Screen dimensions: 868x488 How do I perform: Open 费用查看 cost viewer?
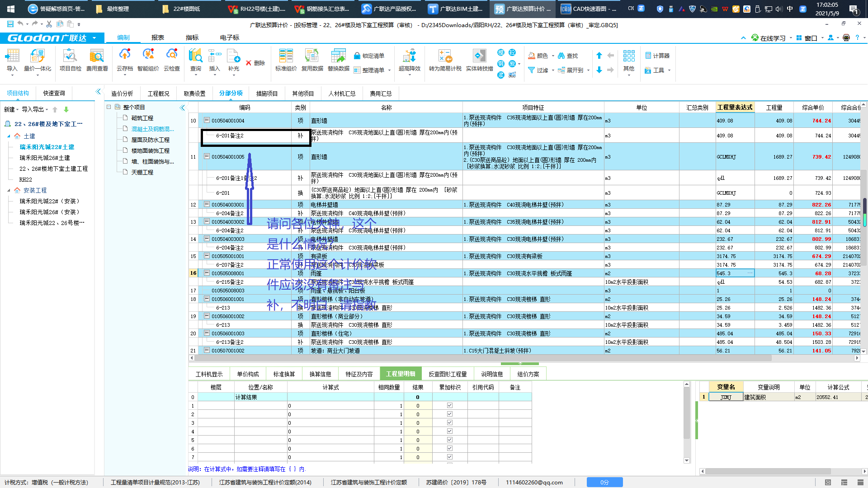pos(97,60)
